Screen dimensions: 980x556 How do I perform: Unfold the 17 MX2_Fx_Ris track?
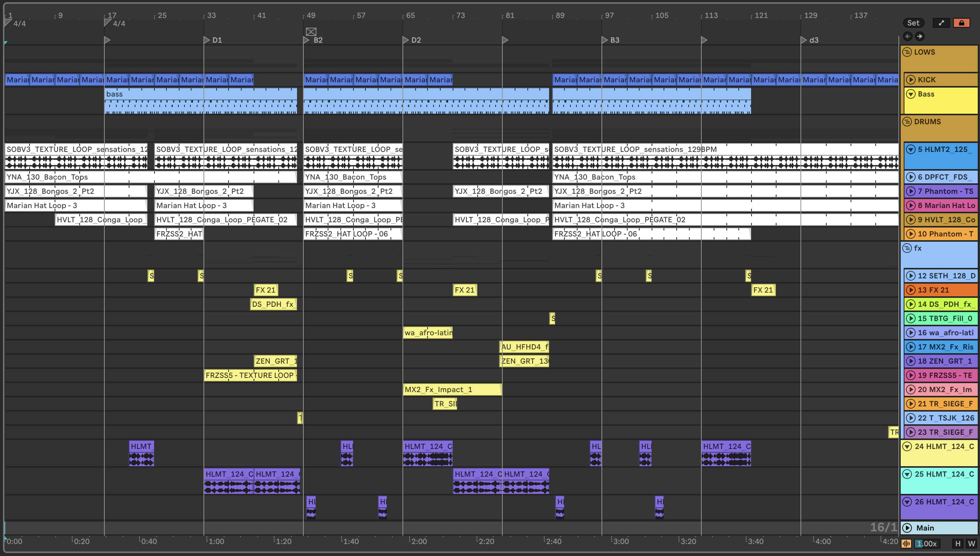click(x=911, y=347)
